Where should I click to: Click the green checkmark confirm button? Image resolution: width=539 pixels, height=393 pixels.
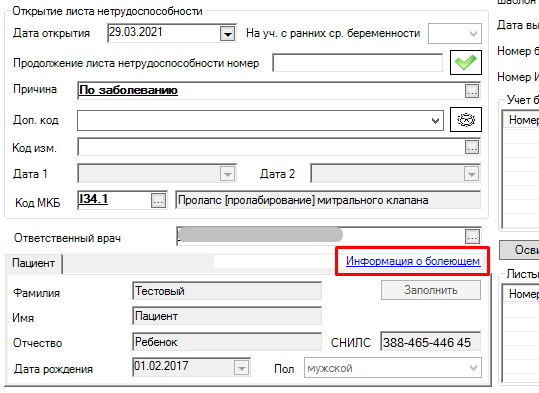click(466, 63)
